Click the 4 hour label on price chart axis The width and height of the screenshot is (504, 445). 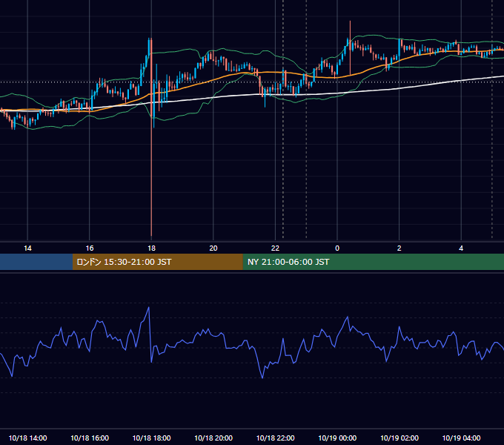click(461, 248)
